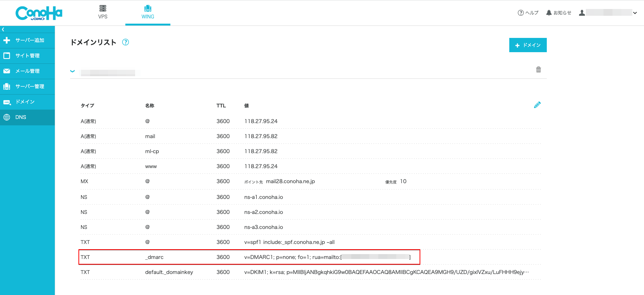Image resolution: width=644 pixels, height=295 pixels.
Task: Click the MX record type
Action: (x=84, y=181)
